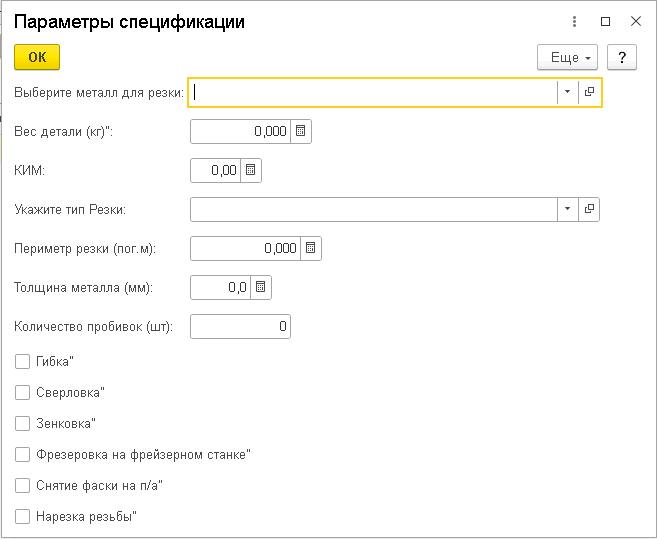The image size is (657, 539).
Task: Expand the Укажите тип Резки dropdown
Action: point(567,209)
